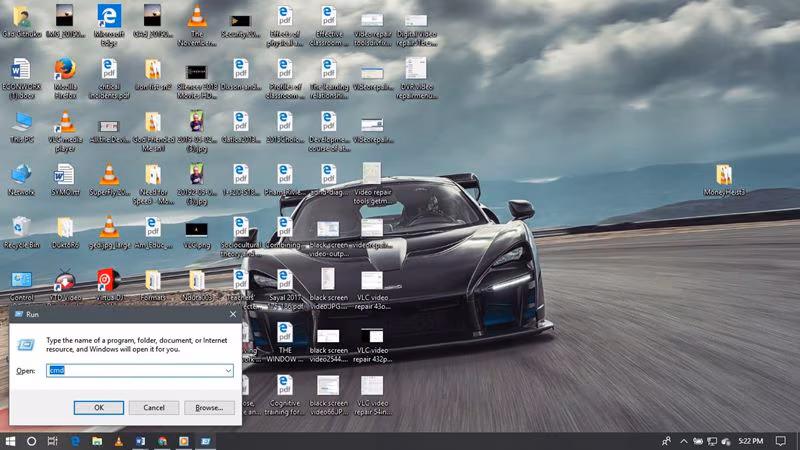The image size is (800, 450).
Task: Click Cancel in the Run dialog
Action: 154,408
